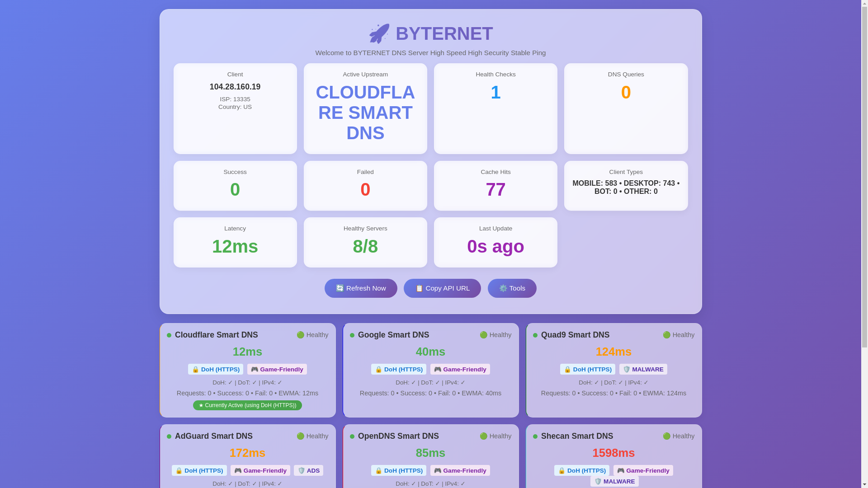Image resolution: width=868 pixels, height=488 pixels.
Task: Click the Quad9 Smart DNS card title
Action: [x=575, y=335]
